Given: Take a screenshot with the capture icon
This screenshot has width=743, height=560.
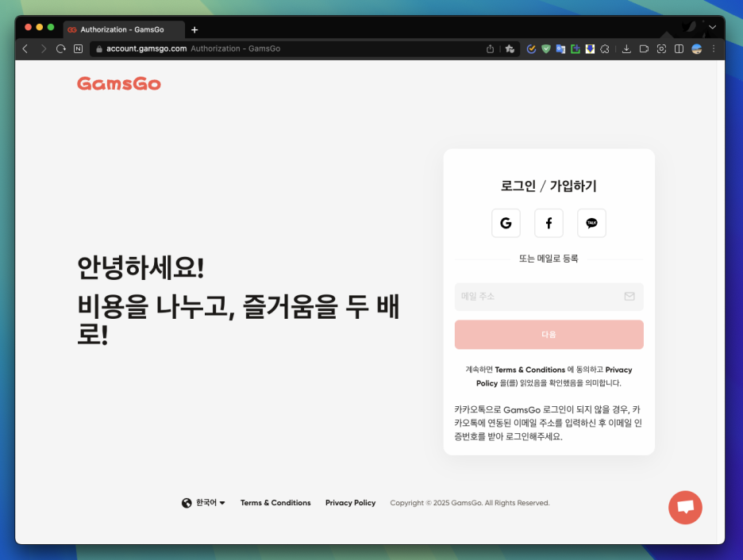Looking at the screenshot, I should [x=661, y=48].
